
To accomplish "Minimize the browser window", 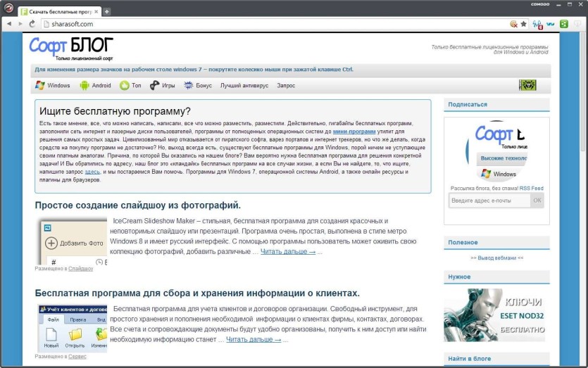I will click(x=558, y=4).
